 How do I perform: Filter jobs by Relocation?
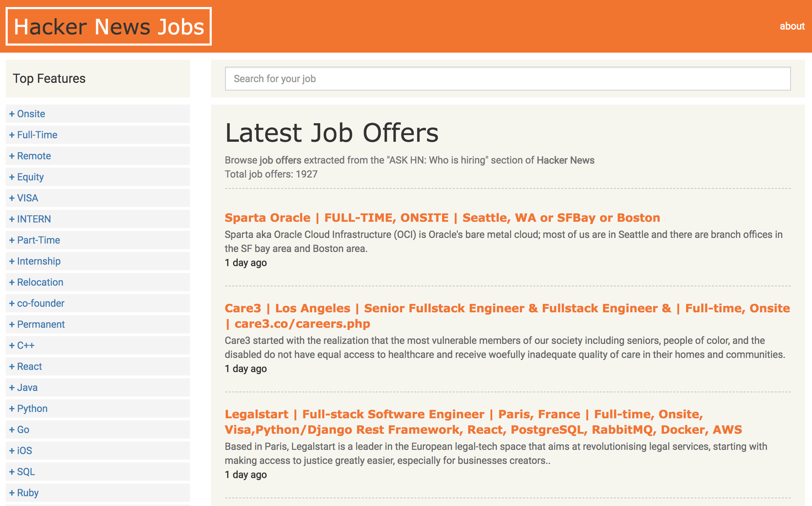pos(98,282)
